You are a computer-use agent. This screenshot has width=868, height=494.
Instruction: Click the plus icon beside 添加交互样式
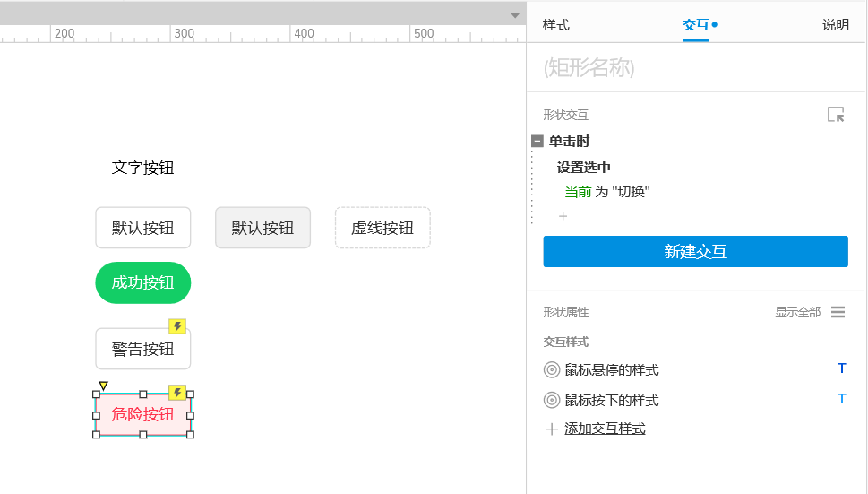tap(552, 429)
